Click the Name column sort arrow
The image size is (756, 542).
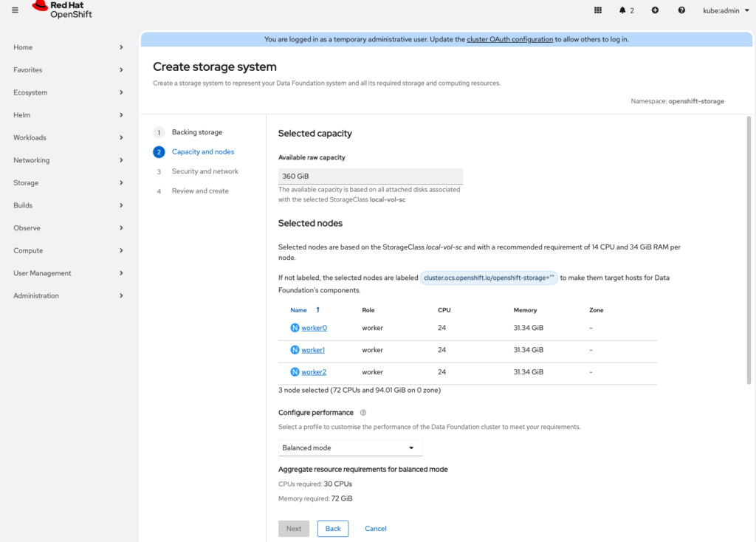(318, 310)
